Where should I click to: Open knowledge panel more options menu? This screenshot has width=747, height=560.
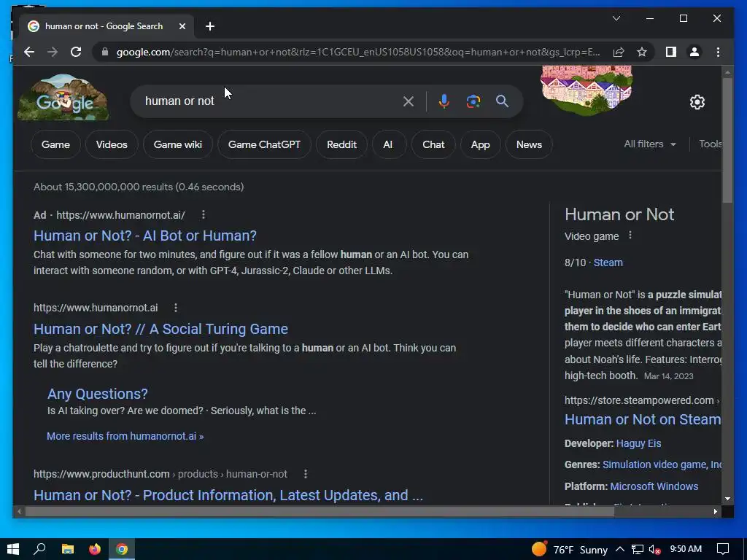coord(630,236)
